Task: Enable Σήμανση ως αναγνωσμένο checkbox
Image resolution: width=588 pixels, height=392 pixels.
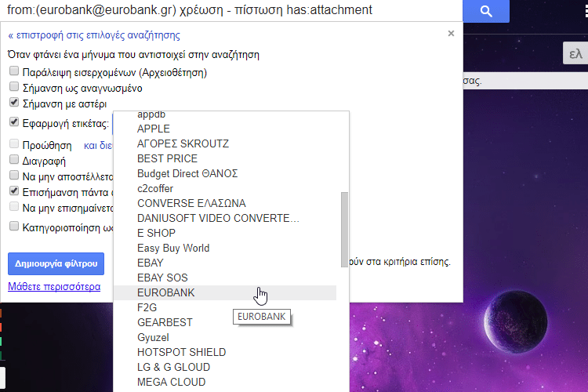Action: tap(14, 87)
